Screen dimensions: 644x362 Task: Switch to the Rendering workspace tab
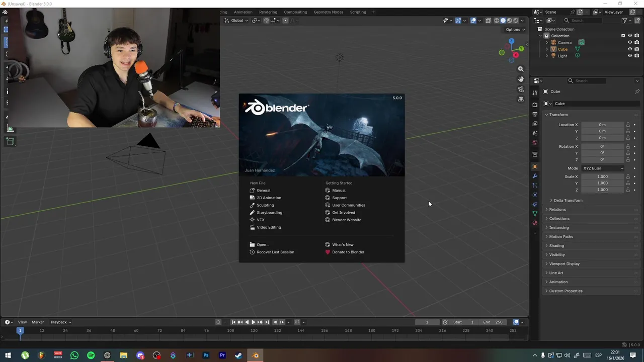pos(268,12)
